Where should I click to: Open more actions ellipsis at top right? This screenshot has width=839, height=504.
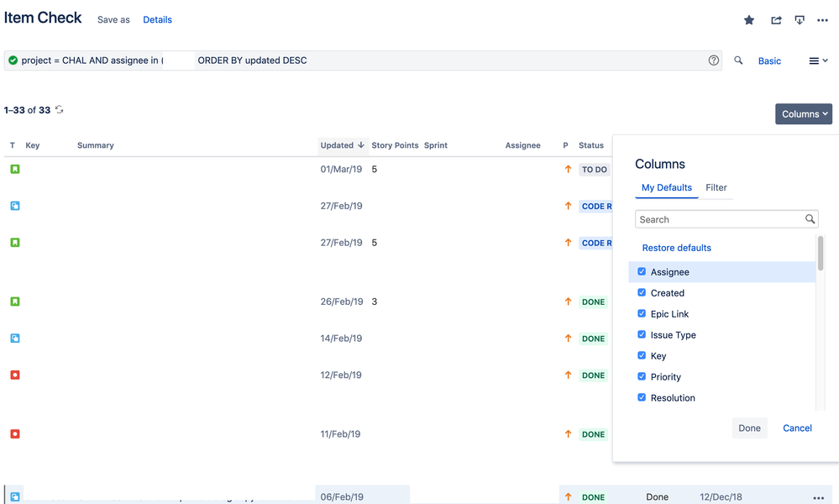coord(822,20)
